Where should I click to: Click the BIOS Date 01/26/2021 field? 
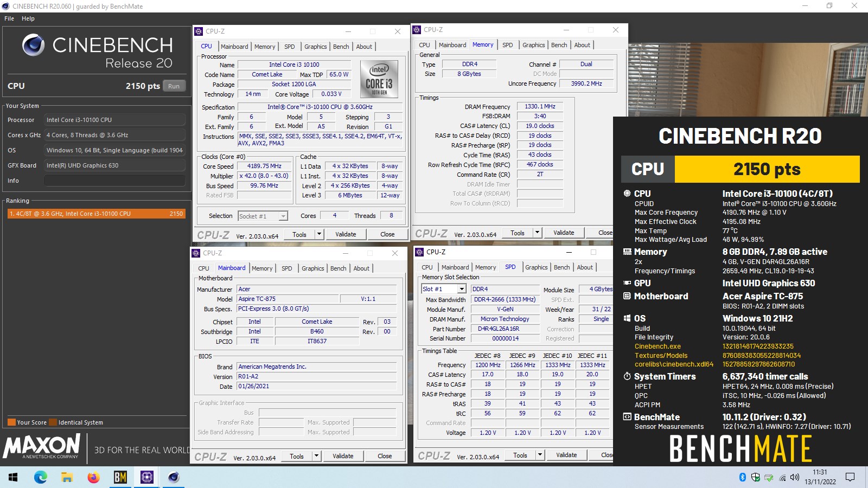(x=317, y=386)
